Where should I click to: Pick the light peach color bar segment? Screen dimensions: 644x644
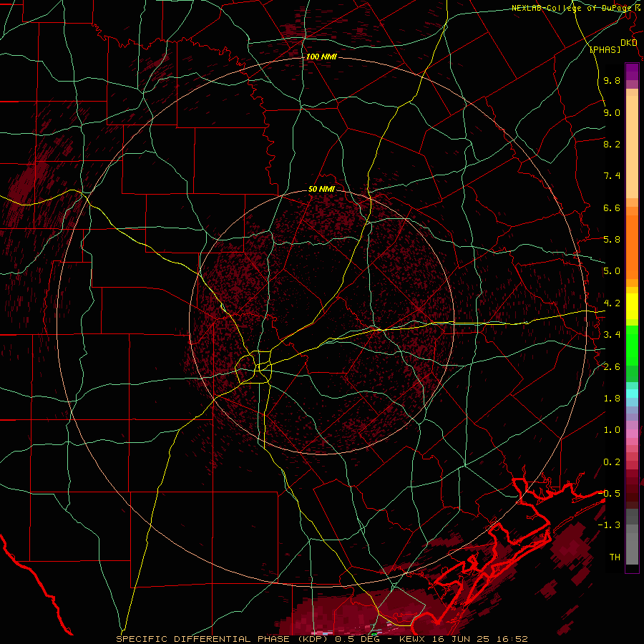pos(632,147)
